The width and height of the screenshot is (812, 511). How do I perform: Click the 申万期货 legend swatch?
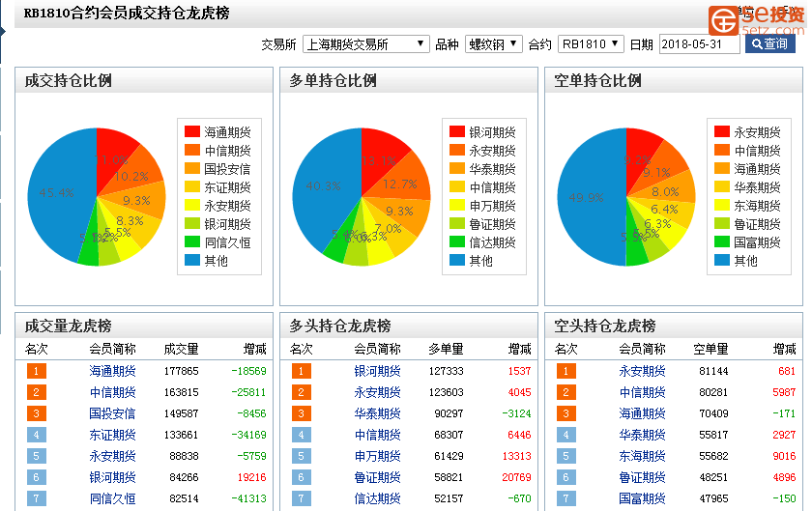[x=457, y=205]
